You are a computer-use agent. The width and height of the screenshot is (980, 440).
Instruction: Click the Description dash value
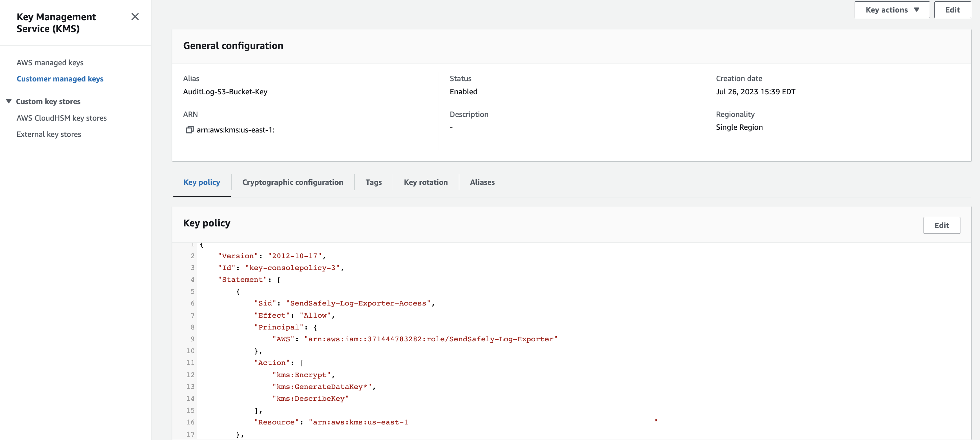click(451, 127)
